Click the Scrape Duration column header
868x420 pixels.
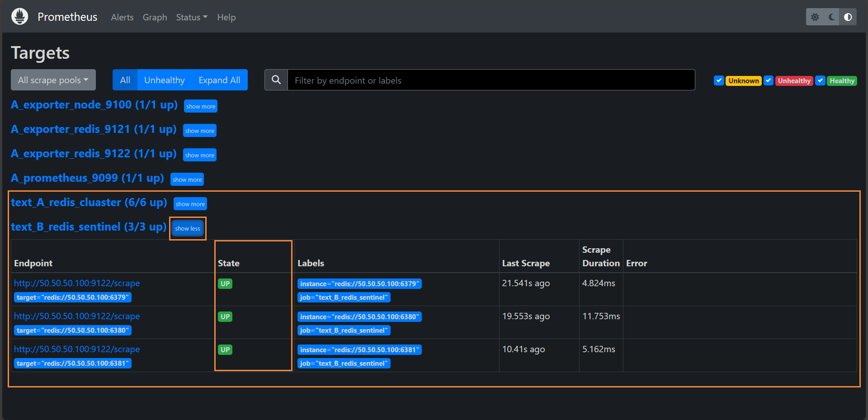click(x=601, y=256)
